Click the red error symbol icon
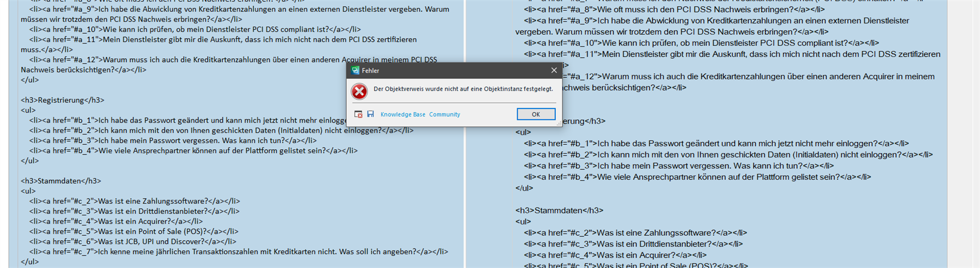This screenshot has width=980, height=268. 359,92
